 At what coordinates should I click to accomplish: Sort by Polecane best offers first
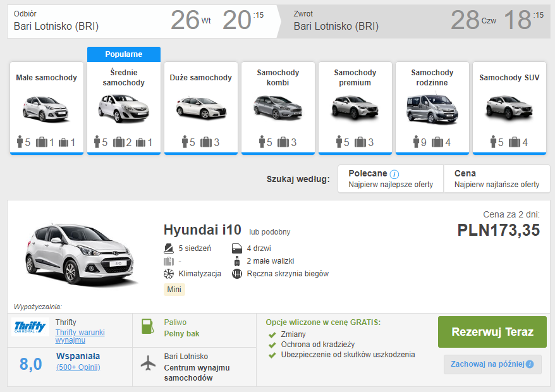[x=390, y=179]
